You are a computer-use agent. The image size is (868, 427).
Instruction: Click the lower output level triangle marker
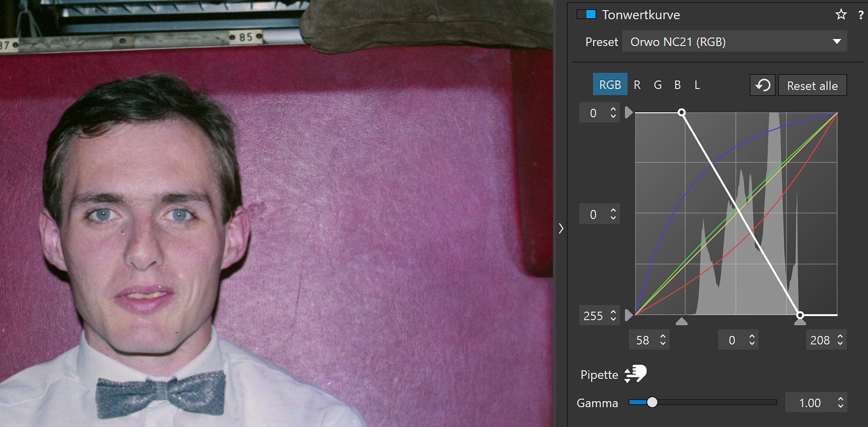[628, 315]
